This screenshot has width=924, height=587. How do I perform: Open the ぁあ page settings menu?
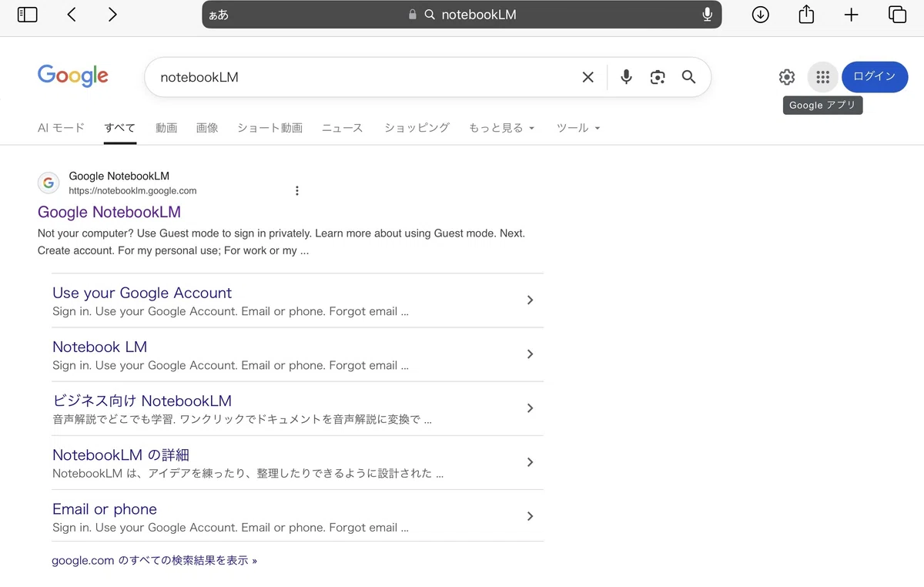[219, 15]
